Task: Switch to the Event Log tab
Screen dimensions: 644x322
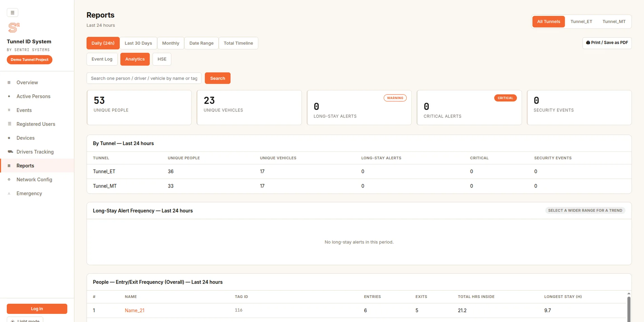Action: click(102, 59)
